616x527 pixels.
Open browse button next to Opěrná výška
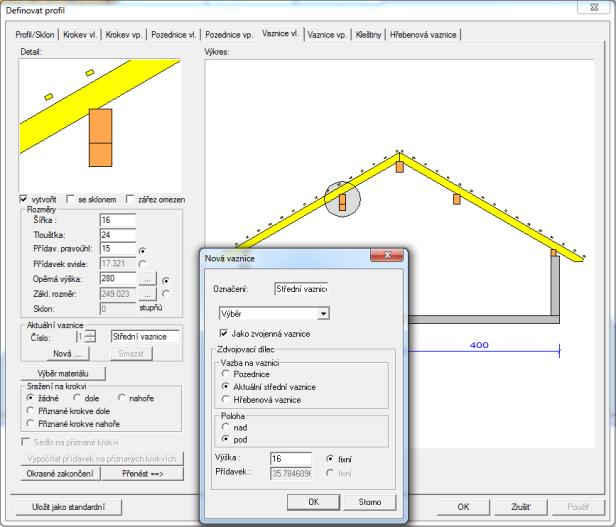[x=147, y=279]
